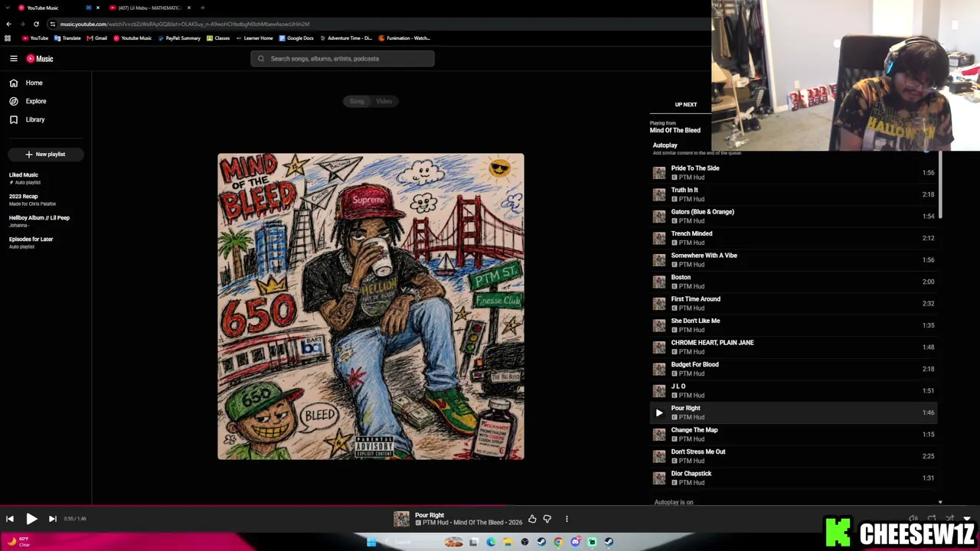
Task: Expand the queue footer caret next to Autoplay is on
Action: coord(940,503)
